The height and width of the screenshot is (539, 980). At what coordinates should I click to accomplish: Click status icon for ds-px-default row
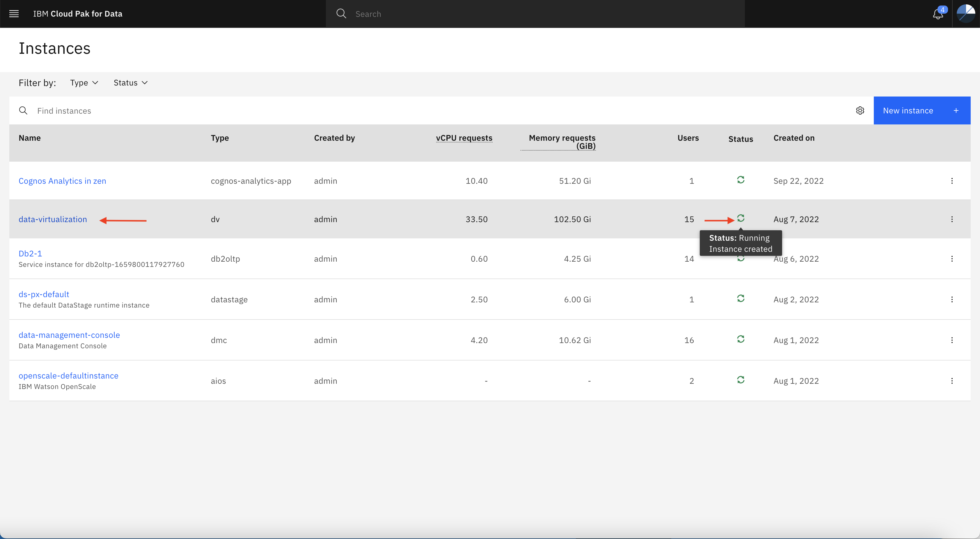[x=740, y=298]
